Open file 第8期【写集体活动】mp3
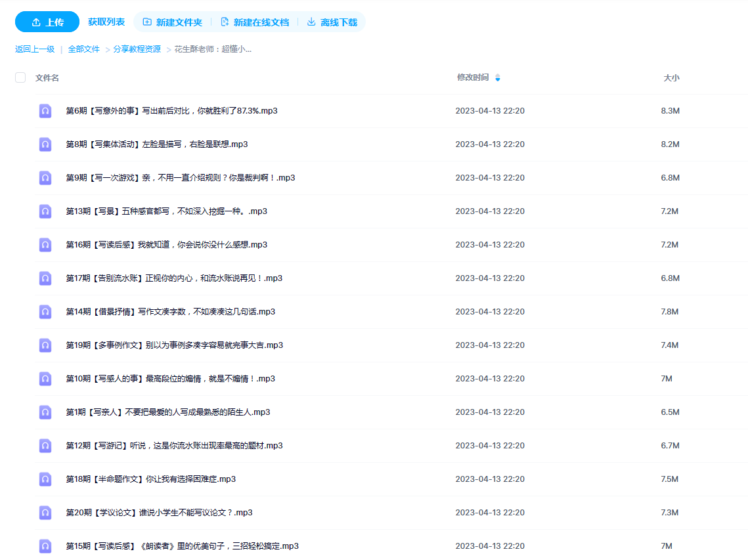Screen dimensions: 748x560 click(x=157, y=144)
